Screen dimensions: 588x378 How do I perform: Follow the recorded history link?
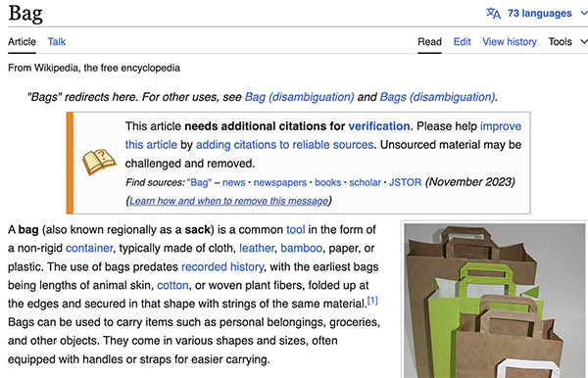[222, 266]
